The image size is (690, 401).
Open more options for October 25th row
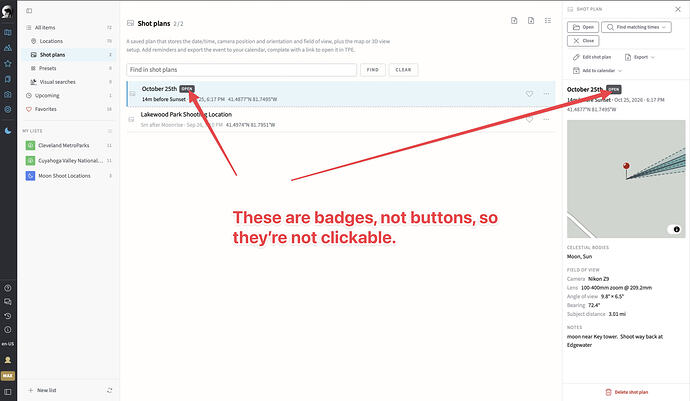547,94
